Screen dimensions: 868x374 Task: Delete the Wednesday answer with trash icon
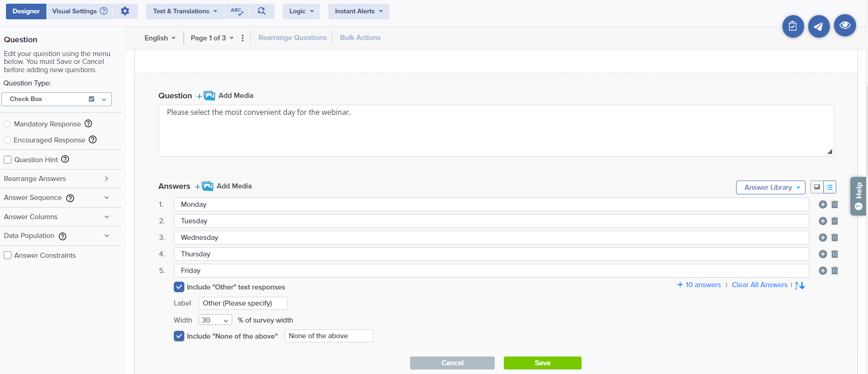coord(834,238)
